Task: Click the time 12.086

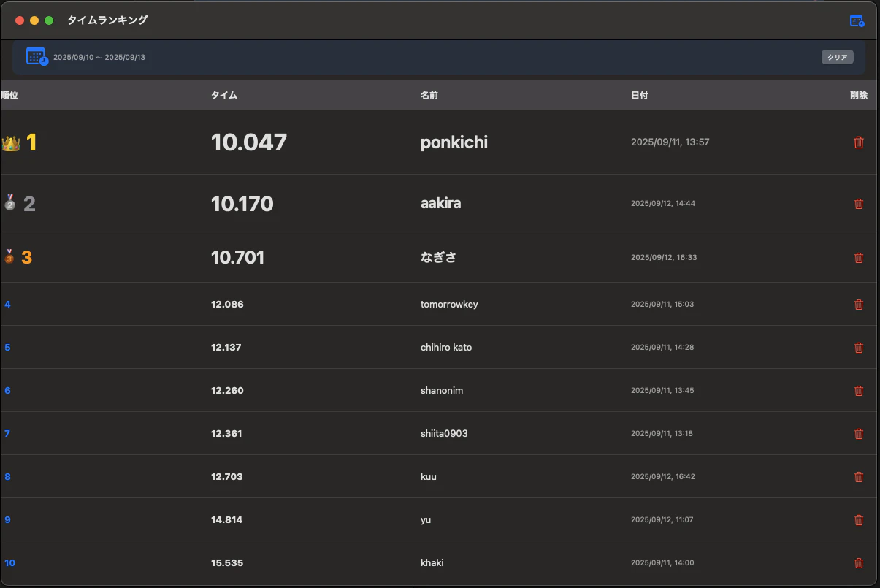Action: coord(227,305)
